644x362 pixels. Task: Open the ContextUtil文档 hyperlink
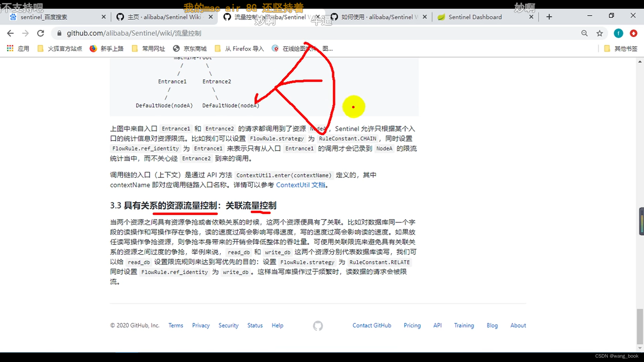tap(300, 185)
